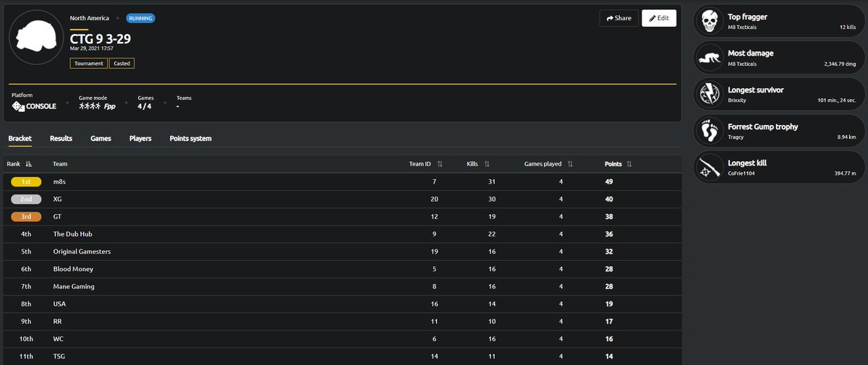
Task: Open the Players tab
Action: [x=140, y=138]
